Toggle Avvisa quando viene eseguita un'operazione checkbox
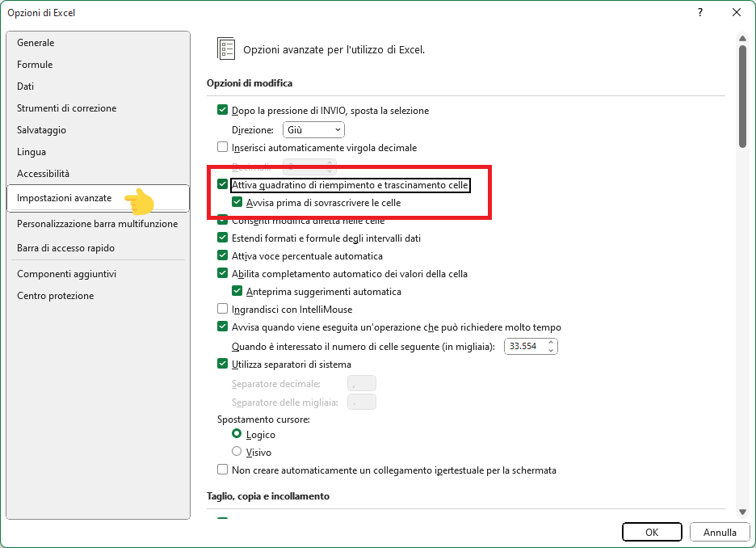The width and height of the screenshot is (756, 548). [222, 327]
